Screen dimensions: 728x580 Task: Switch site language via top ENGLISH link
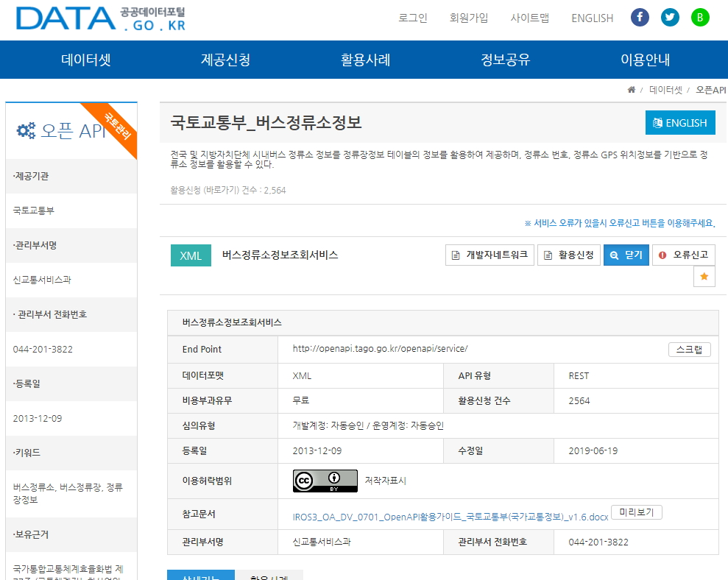[593, 18]
